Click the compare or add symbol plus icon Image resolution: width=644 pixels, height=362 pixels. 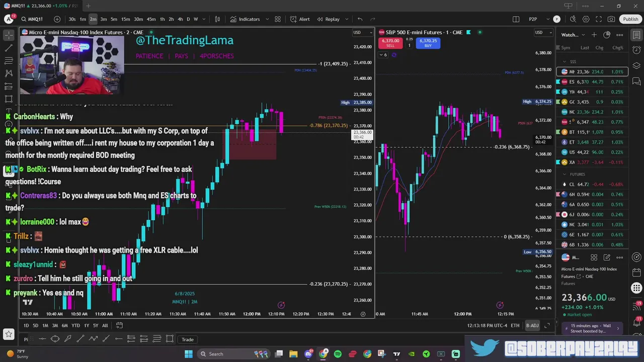(57, 19)
